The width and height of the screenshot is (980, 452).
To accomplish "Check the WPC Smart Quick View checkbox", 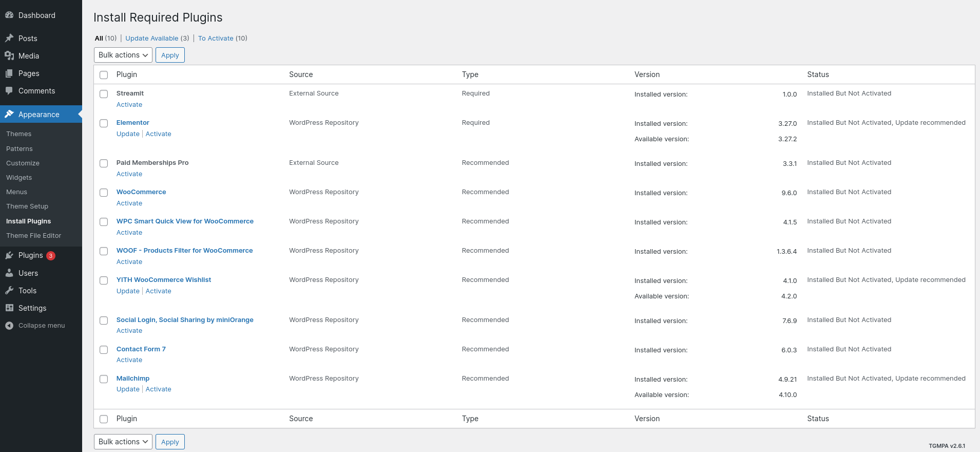I will [104, 222].
